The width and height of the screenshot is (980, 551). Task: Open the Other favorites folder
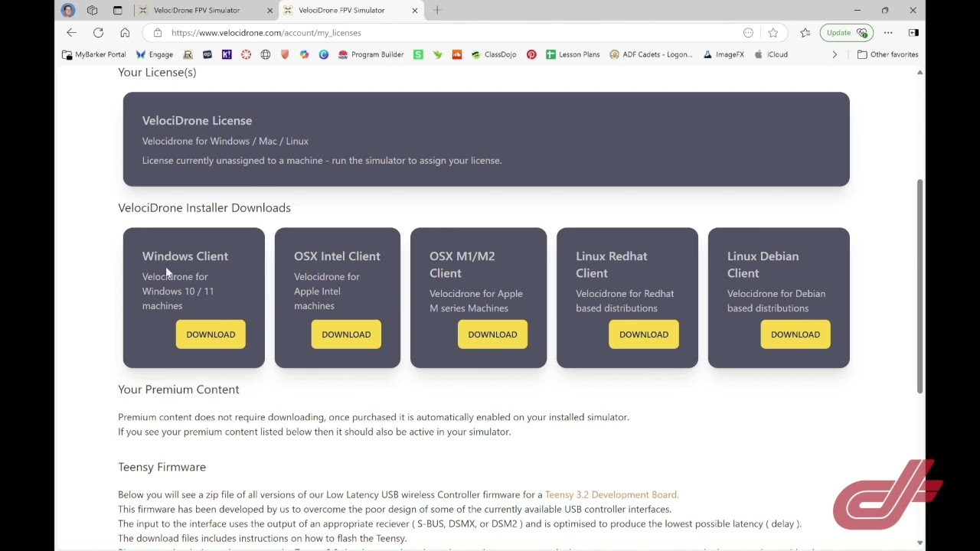tap(888, 54)
